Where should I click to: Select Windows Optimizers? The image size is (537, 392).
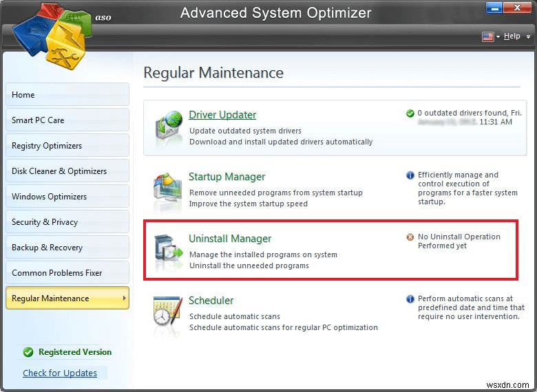67,196
